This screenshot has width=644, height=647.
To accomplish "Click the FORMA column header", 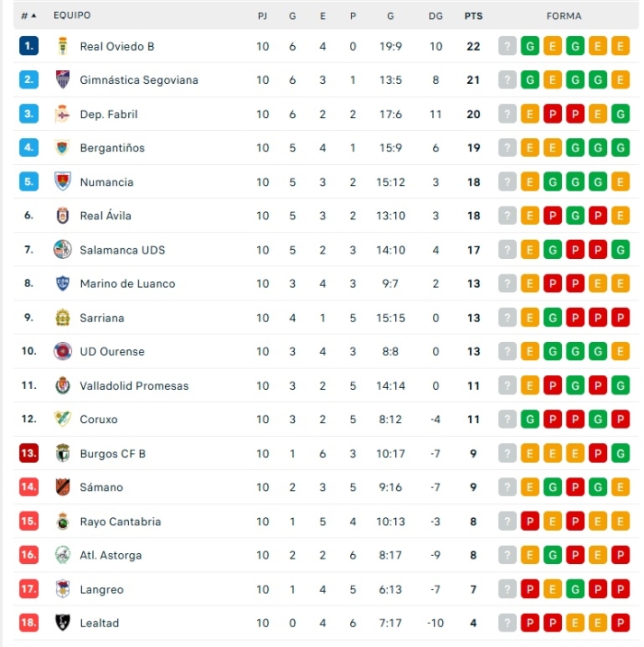I will pyautogui.click(x=564, y=15).
